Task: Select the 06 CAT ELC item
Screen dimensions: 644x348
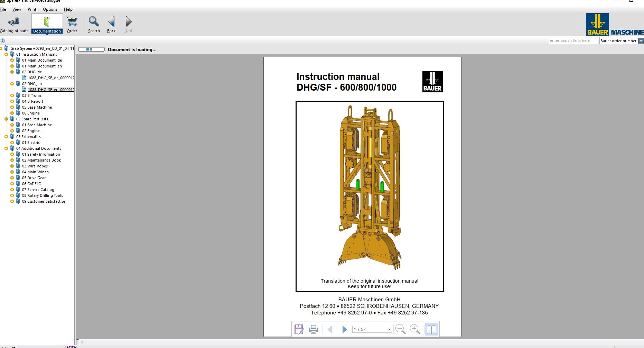Action: point(31,184)
